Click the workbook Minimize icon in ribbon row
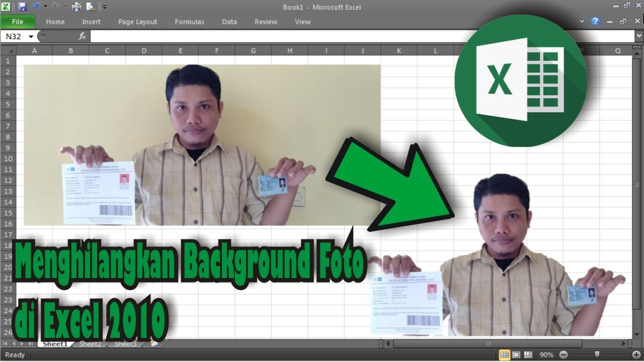The image size is (644, 362). [610, 22]
